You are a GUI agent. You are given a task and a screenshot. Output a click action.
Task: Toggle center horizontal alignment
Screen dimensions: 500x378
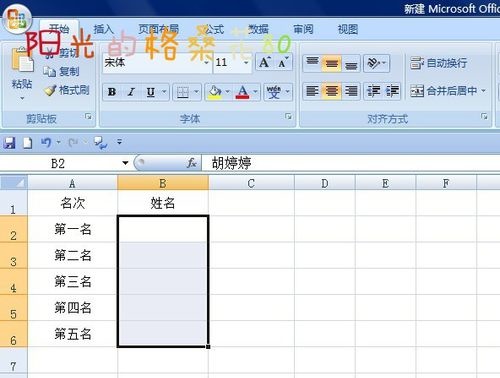pos(331,91)
